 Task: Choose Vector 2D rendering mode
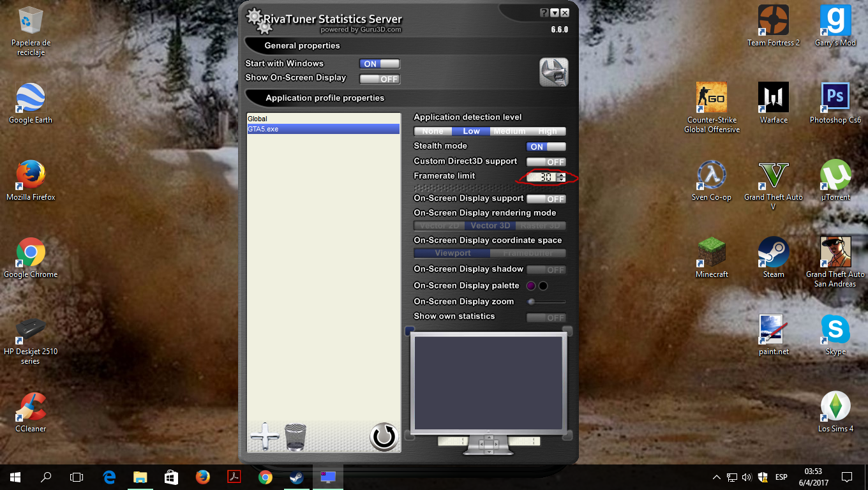pos(439,226)
